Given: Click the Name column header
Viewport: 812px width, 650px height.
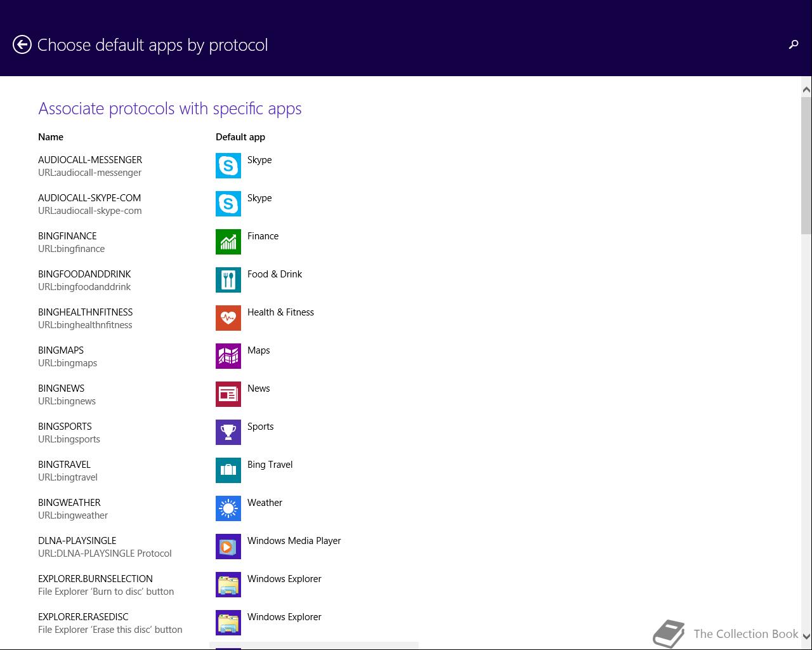Looking at the screenshot, I should [x=51, y=137].
